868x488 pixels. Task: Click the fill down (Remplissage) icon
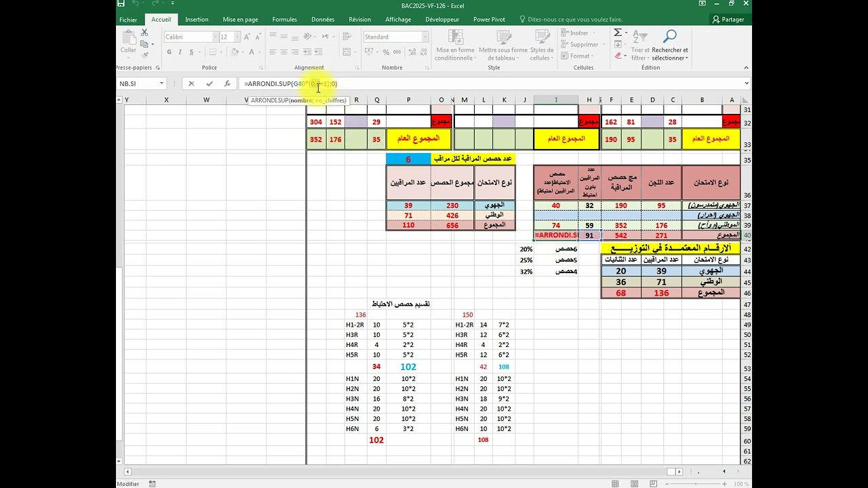tap(617, 44)
